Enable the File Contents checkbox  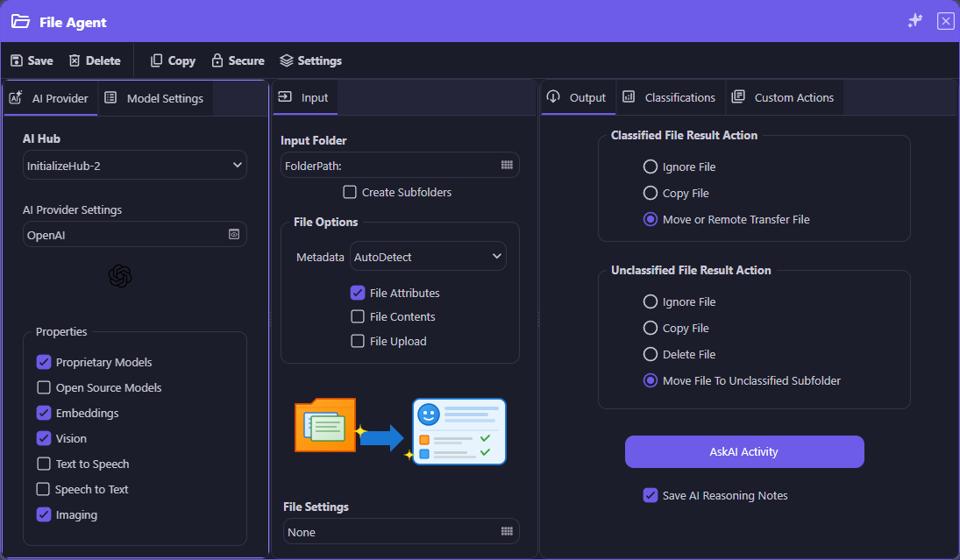[358, 316]
